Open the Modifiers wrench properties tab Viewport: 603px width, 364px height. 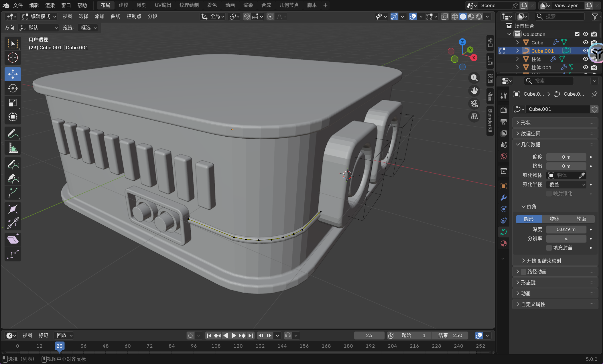coord(503,198)
